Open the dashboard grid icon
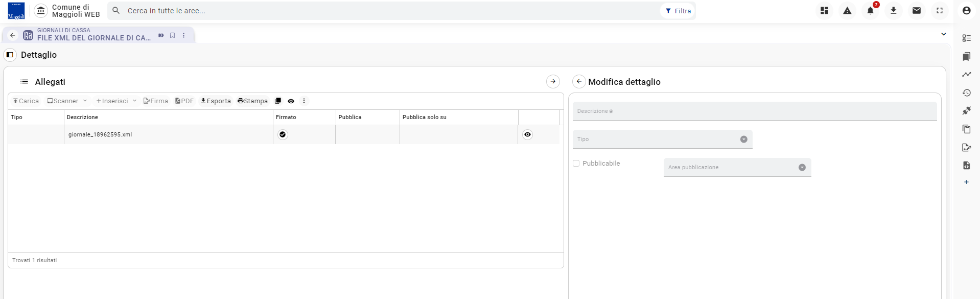980x299 pixels. point(824,11)
